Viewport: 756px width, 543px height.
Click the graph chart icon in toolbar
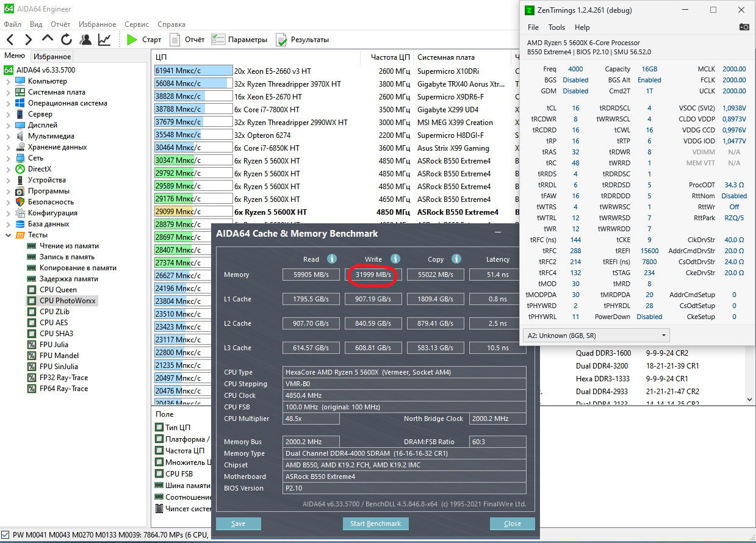(x=104, y=40)
